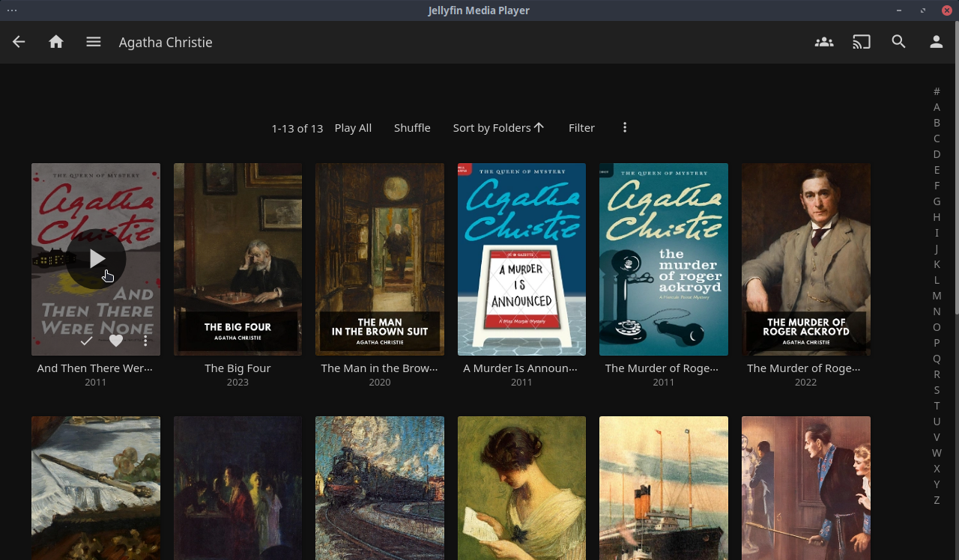Image resolution: width=959 pixels, height=560 pixels.
Task: Jump to letter R in alphabet picker
Action: pyautogui.click(x=937, y=374)
